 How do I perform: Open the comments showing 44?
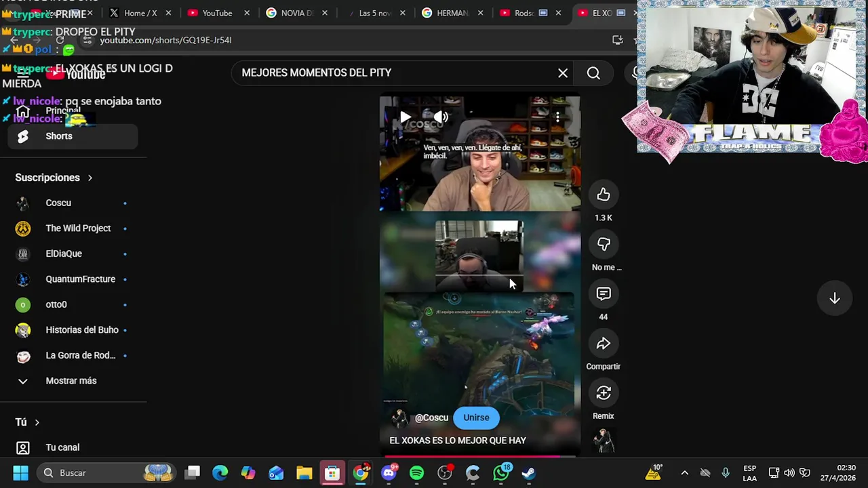[x=604, y=294]
